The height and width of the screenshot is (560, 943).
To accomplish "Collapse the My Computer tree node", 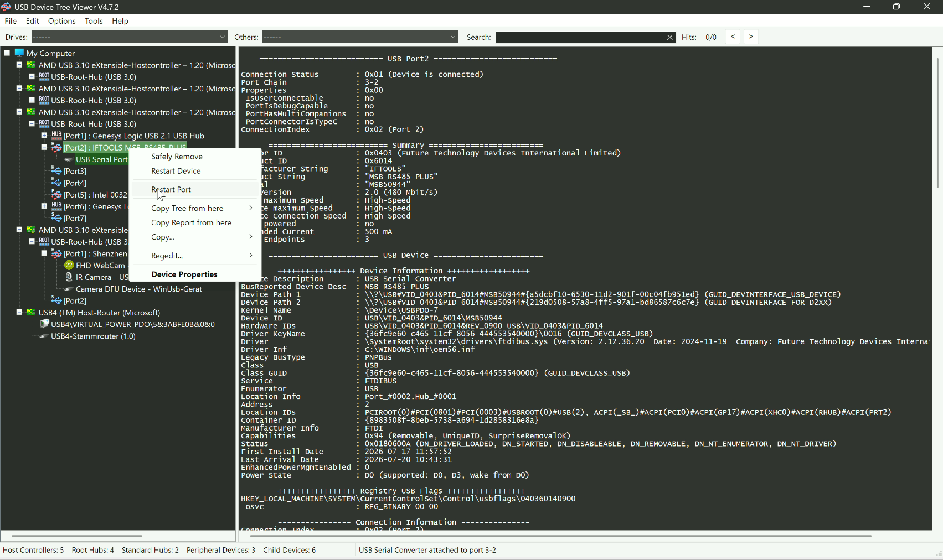I will click(x=7, y=53).
